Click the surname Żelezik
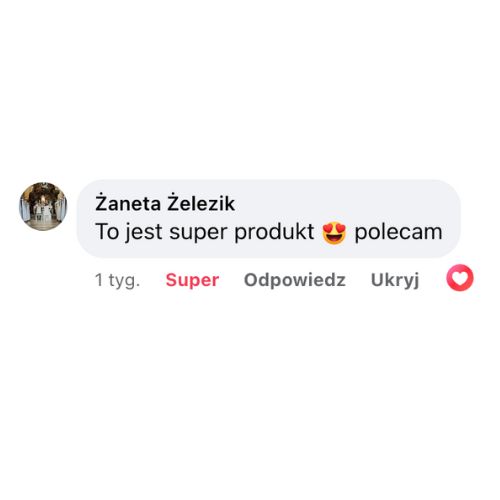The image size is (500, 500). click(x=201, y=203)
